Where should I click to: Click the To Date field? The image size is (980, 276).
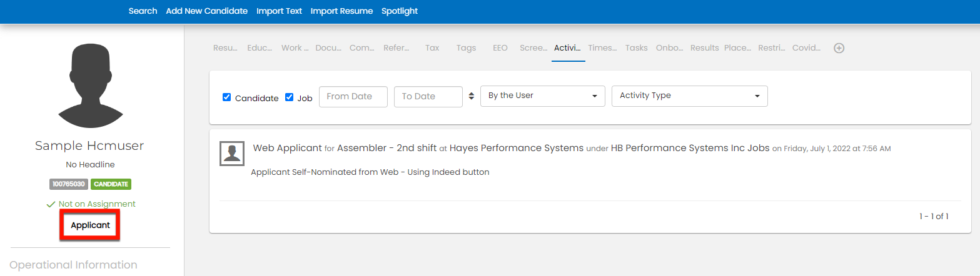[428, 96]
